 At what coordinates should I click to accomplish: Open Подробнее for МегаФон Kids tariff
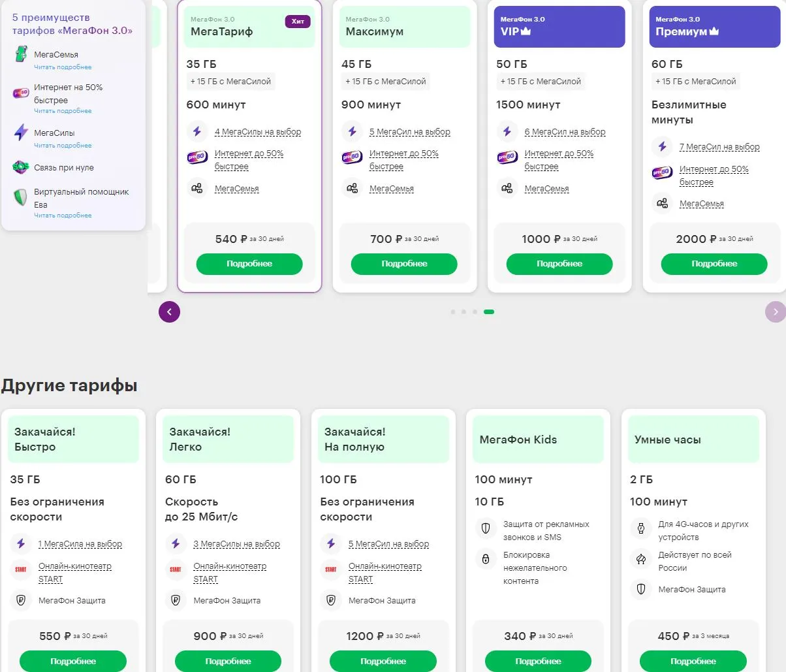[538, 661]
